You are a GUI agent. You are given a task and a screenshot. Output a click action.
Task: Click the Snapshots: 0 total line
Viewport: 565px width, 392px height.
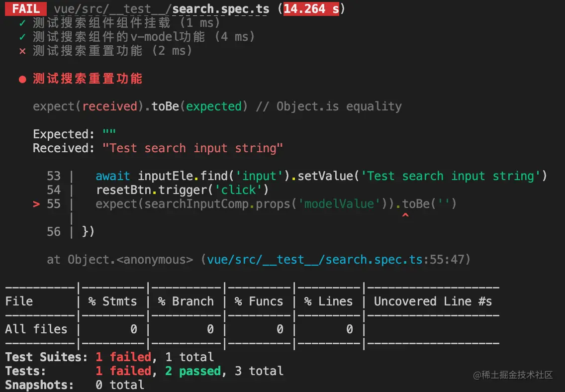(75, 385)
